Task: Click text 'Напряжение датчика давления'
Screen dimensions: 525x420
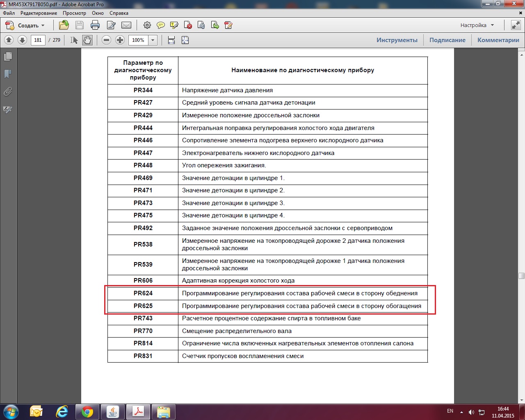Action: coord(227,90)
